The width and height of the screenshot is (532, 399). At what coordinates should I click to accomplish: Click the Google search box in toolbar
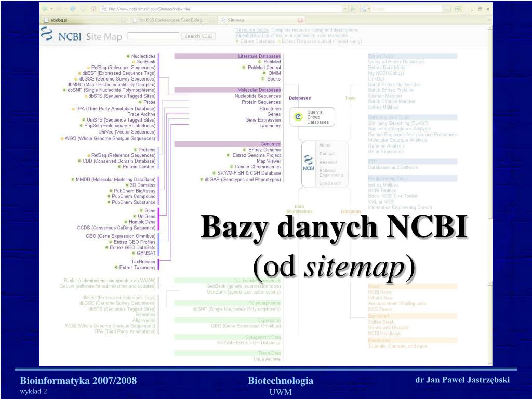click(x=406, y=9)
